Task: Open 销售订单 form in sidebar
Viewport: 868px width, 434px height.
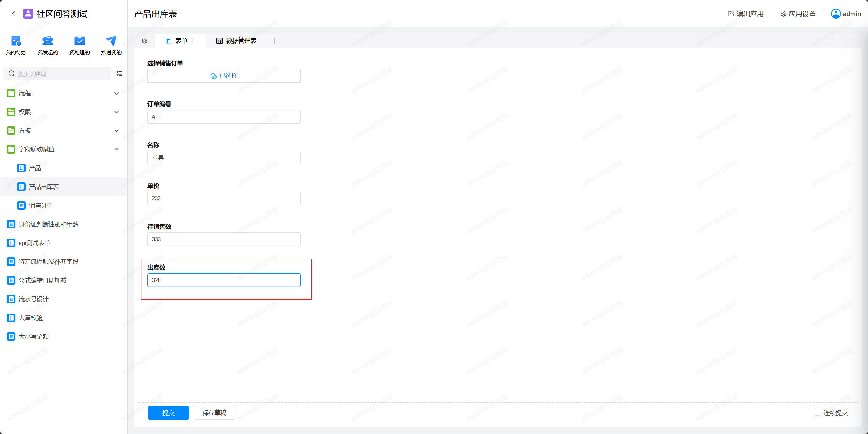Action: pos(41,206)
